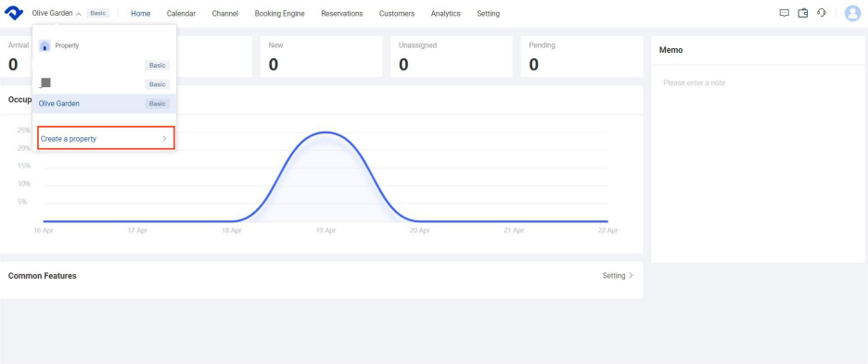Click the Create a property arrow

164,139
